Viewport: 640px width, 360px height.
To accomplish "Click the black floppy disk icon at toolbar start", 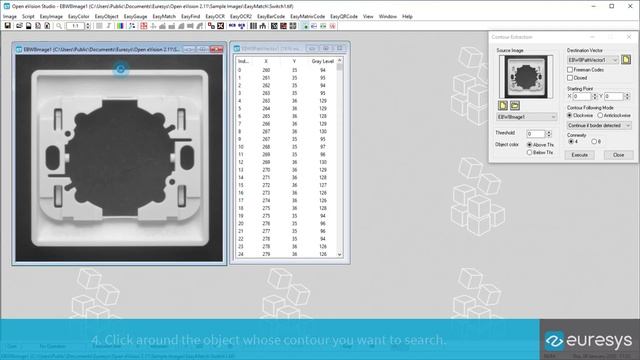I will [8, 26].
